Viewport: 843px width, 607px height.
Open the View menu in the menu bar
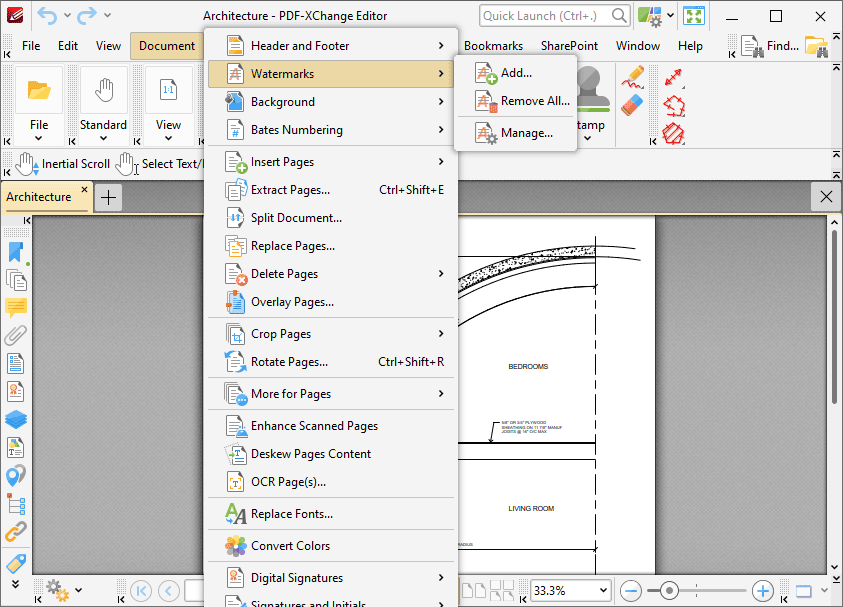(108, 46)
